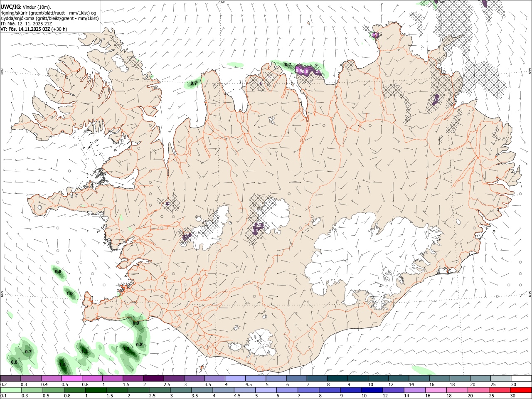
Task: Click the light grey 25 swatch in snow legend
Action: [501, 378]
